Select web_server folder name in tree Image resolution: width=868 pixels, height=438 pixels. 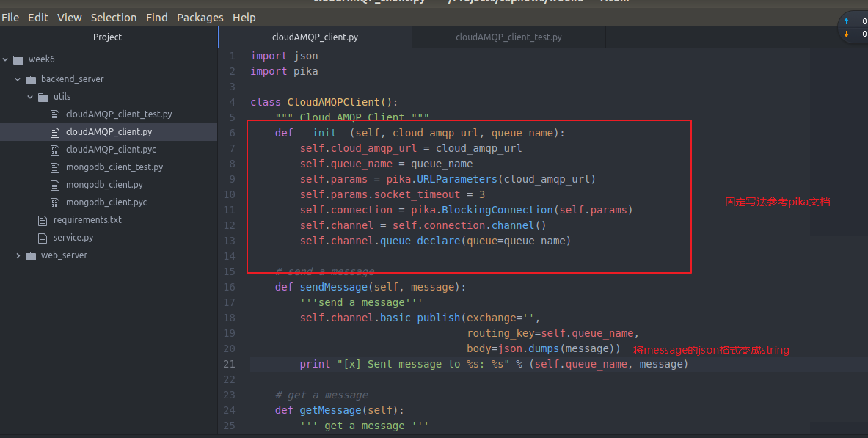pos(65,255)
